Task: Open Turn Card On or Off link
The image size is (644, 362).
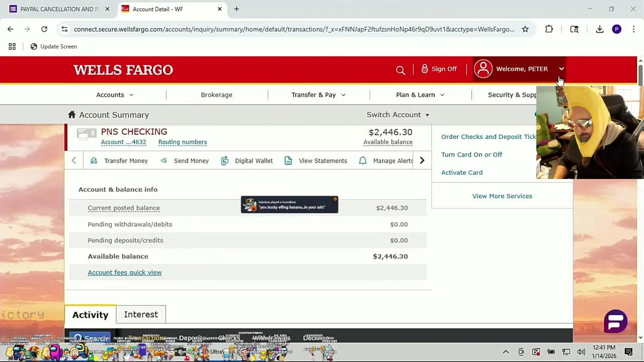Action: (471, 154)
